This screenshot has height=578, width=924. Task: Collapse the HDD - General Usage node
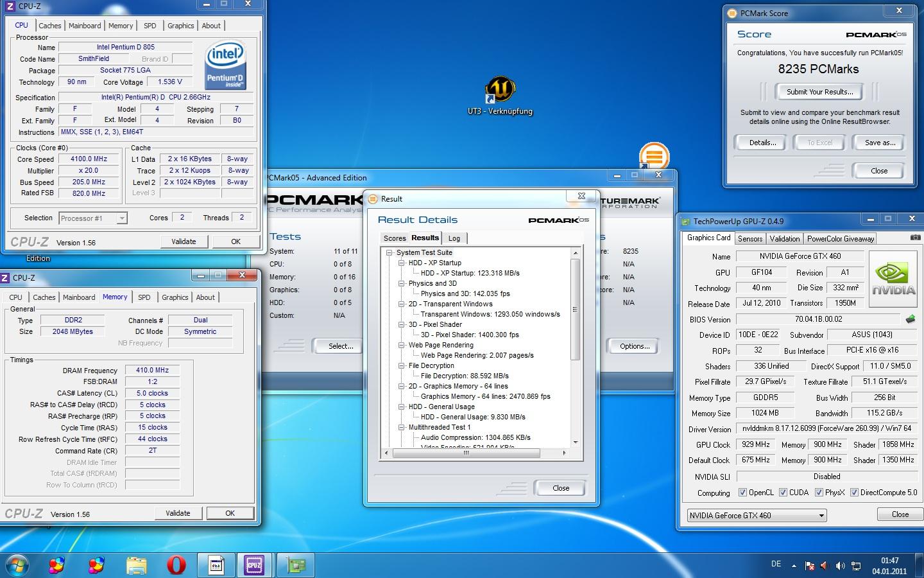pyautogui.click(x=401, y=407)
